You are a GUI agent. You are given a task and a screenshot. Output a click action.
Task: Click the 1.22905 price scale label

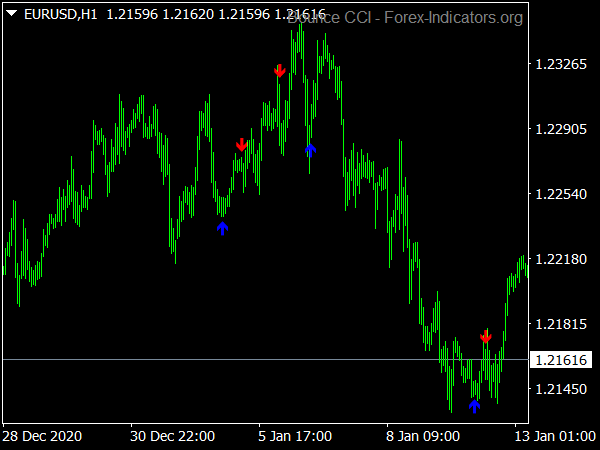[561, 129]
